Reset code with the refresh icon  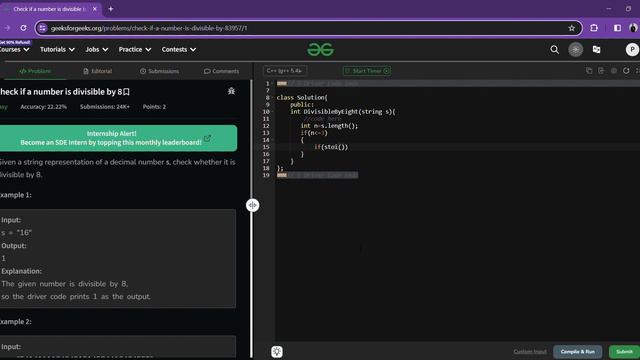tap(626, 71)
